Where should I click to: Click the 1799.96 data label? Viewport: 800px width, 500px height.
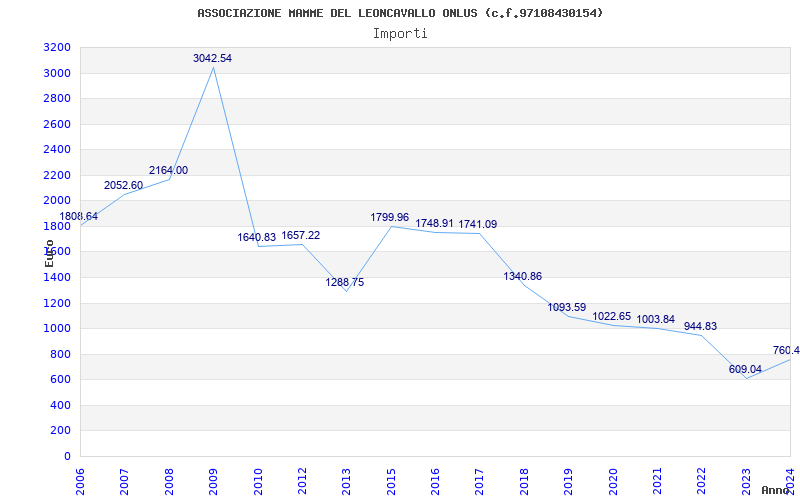389,217
